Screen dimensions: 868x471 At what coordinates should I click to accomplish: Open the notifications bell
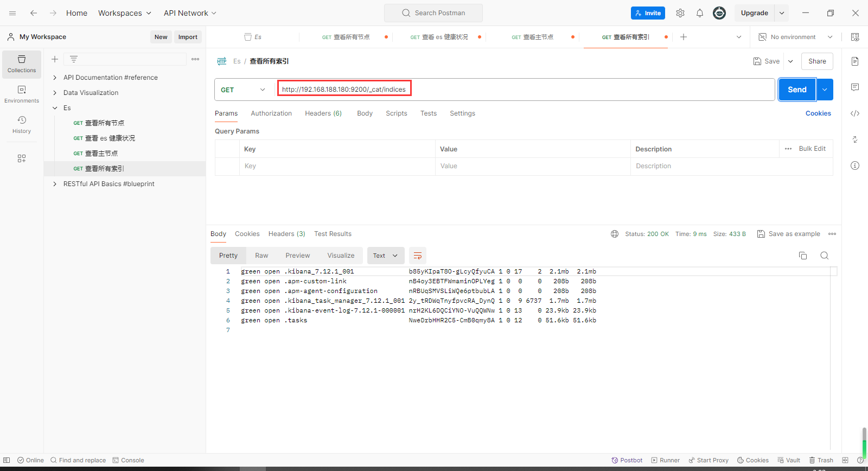[x=700, y=13]
